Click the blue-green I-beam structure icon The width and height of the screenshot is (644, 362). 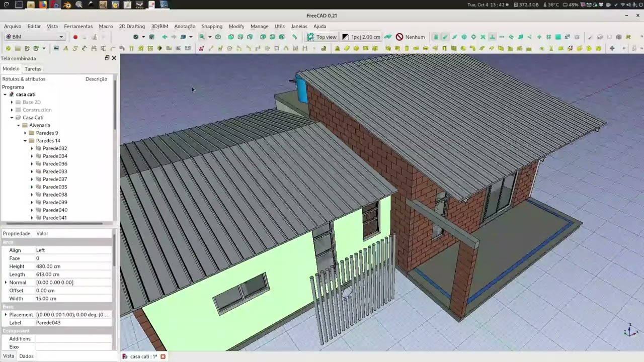(x=551, y=48)
